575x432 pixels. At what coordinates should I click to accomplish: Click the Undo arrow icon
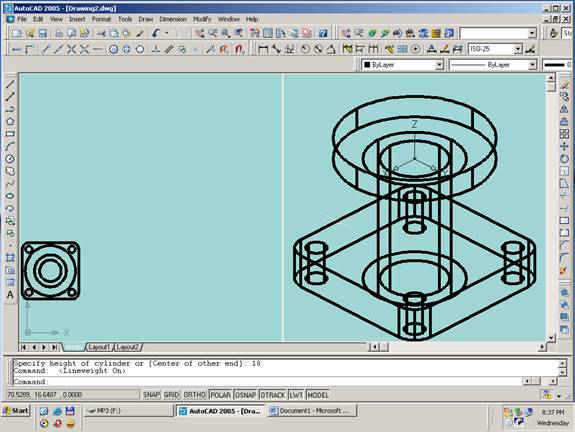pos(156,33)
